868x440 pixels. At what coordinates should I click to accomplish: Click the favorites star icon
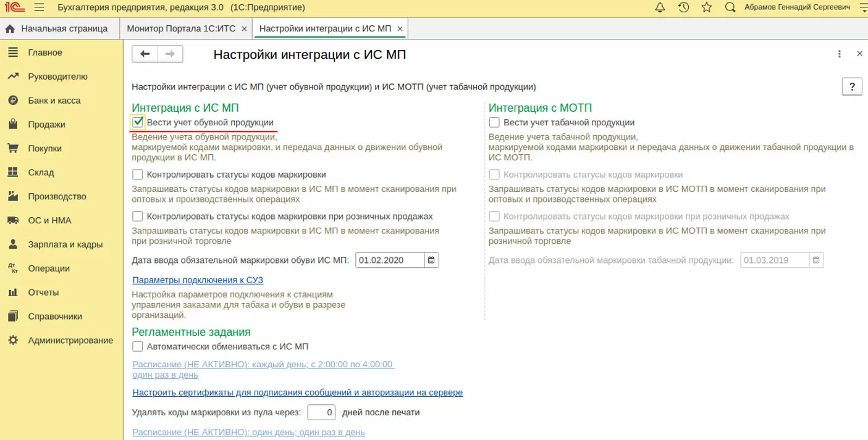[707, 8]
